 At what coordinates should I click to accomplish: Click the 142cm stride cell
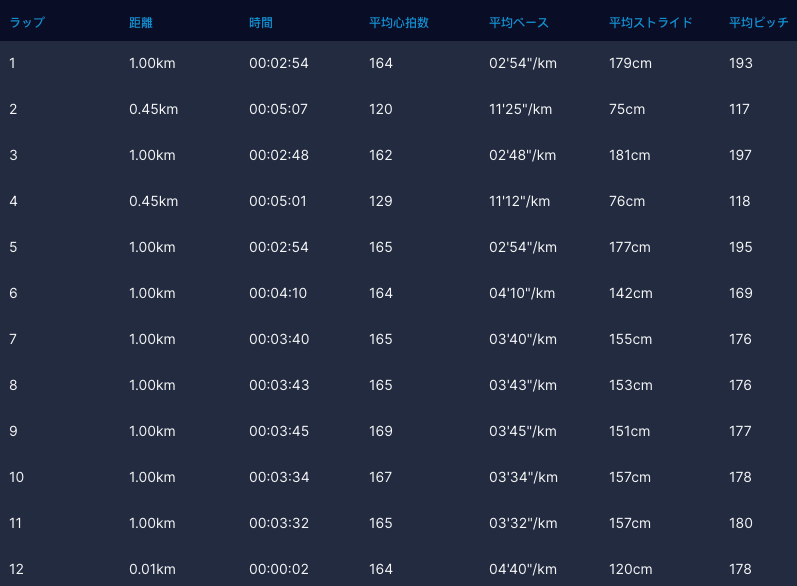(x=631, y=293)
